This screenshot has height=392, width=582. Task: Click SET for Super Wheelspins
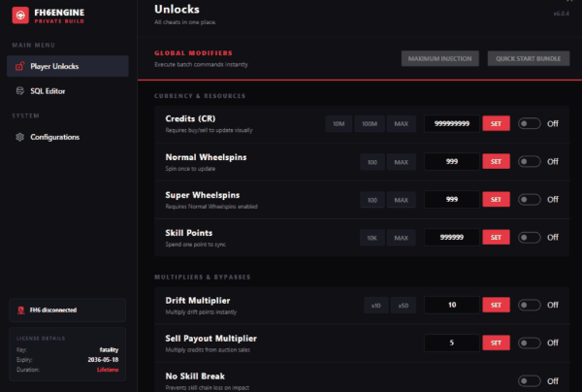(x=496, y=199)
